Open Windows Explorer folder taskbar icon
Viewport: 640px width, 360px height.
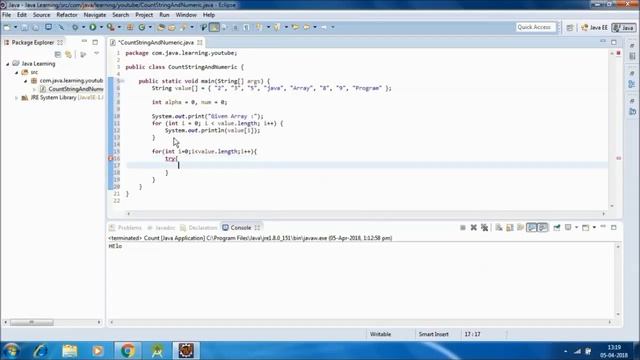[69, 351]
